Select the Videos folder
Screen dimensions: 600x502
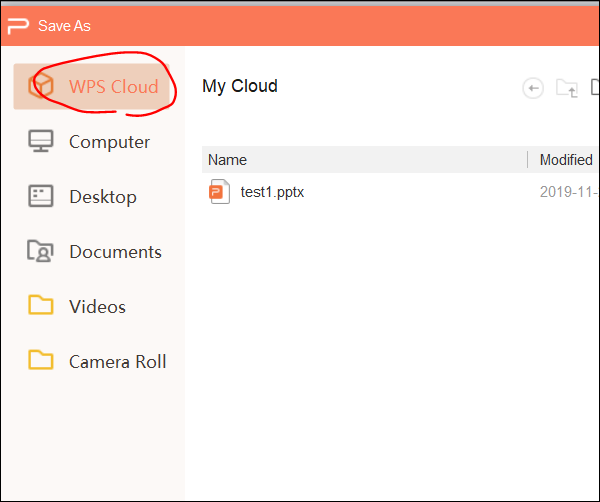tap(91, 306)
